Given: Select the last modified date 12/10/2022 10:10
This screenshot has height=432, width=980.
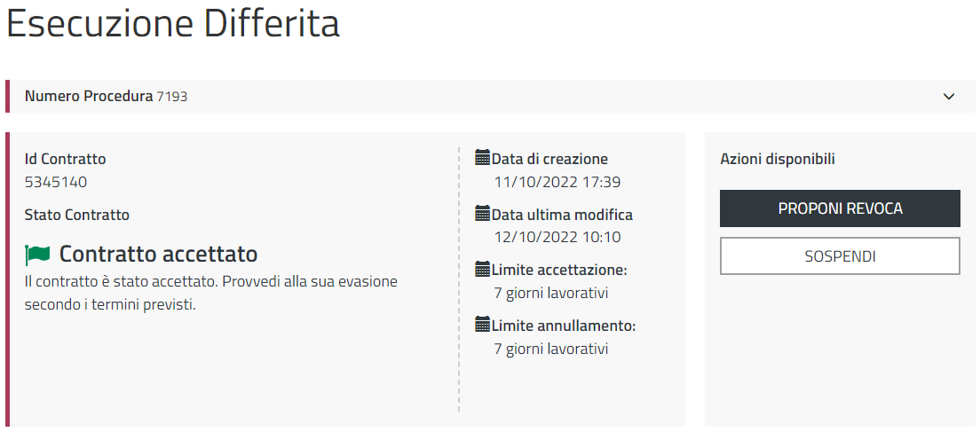Looking at the screenshot, I should tap(557, 238).
